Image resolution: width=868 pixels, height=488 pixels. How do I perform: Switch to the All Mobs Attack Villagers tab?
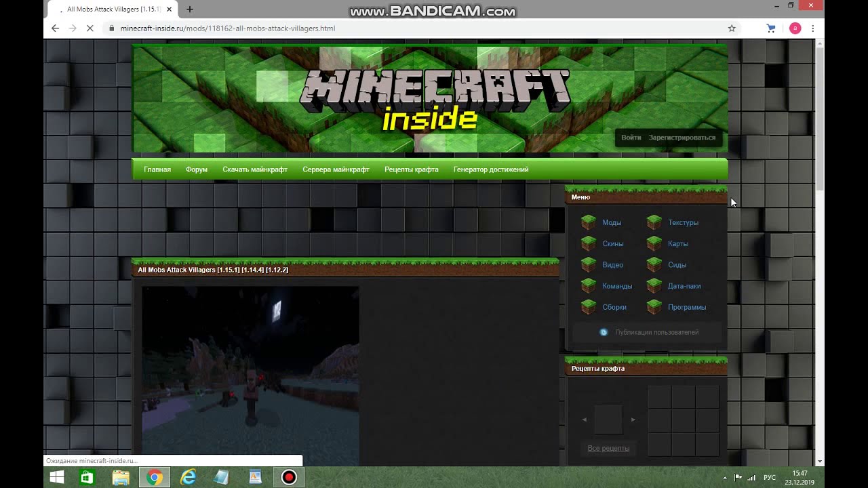point(112,9)
